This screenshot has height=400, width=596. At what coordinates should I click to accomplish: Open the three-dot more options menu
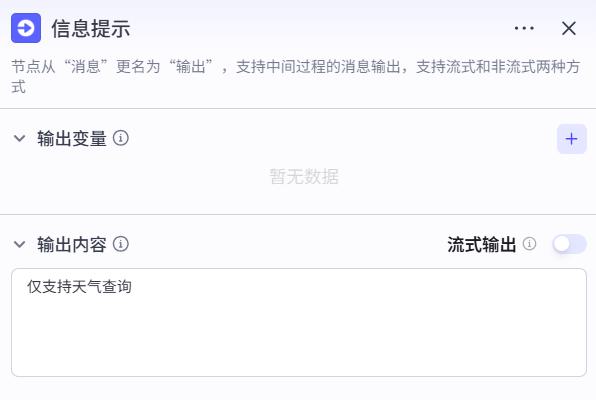[x=524, y=28]
